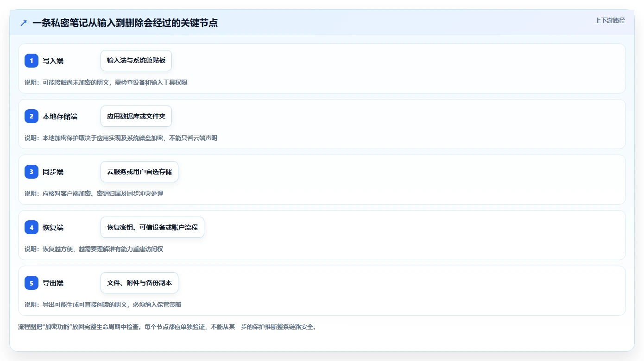The width and height of the screenshot is (644, 361).
Task: Click the 同步端 step label
Action: (x=53, y=172)
